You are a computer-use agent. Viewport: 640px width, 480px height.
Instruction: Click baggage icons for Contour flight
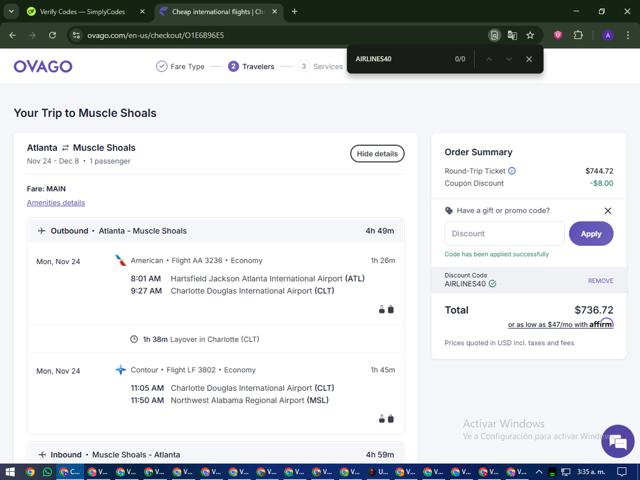tap(386, 419)
